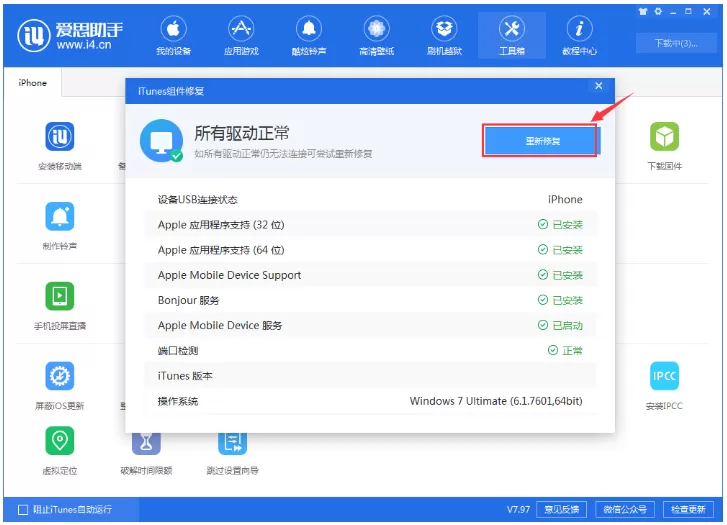Select the Apple Mobile Device 服务 row

coord(370,325)
